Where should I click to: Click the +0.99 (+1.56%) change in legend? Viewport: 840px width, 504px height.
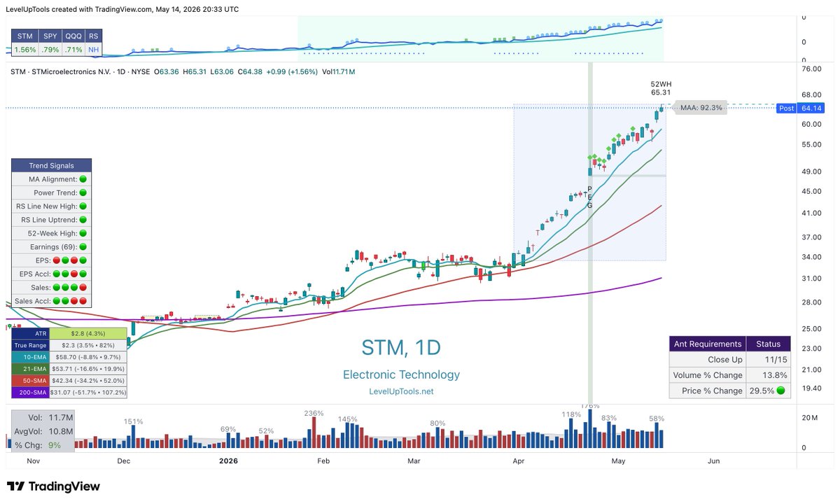290,71
